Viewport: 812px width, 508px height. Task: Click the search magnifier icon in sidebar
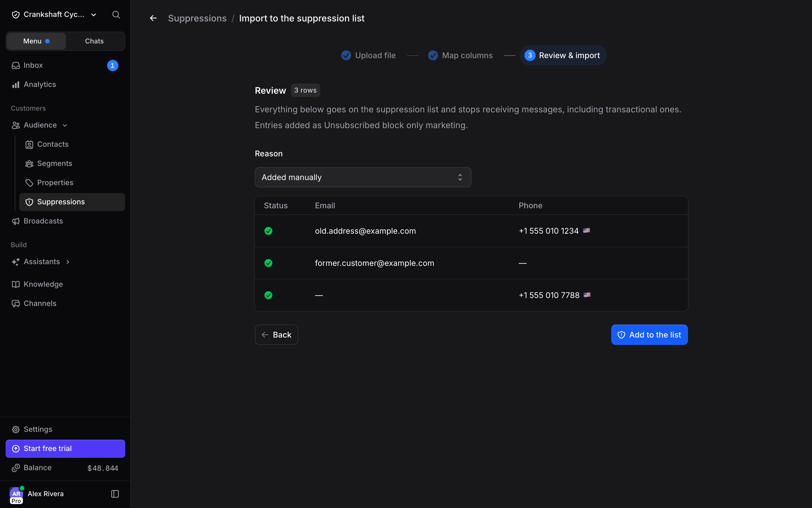point(116,14)
